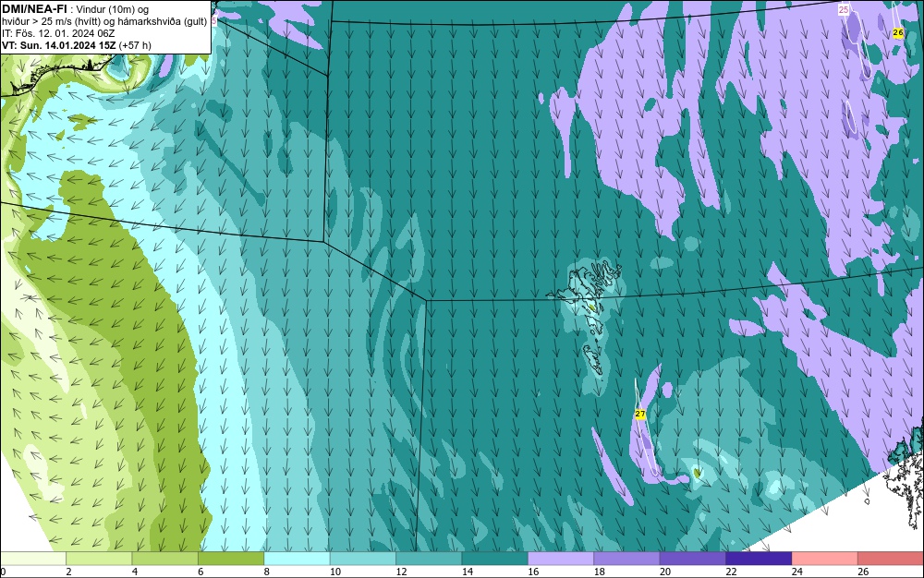Click 'VT: Sun. 14.01.2024 15Z' valid time
The height and width of the screenshot is (578, 924).
pyautogui.click(x=59, y=45)
